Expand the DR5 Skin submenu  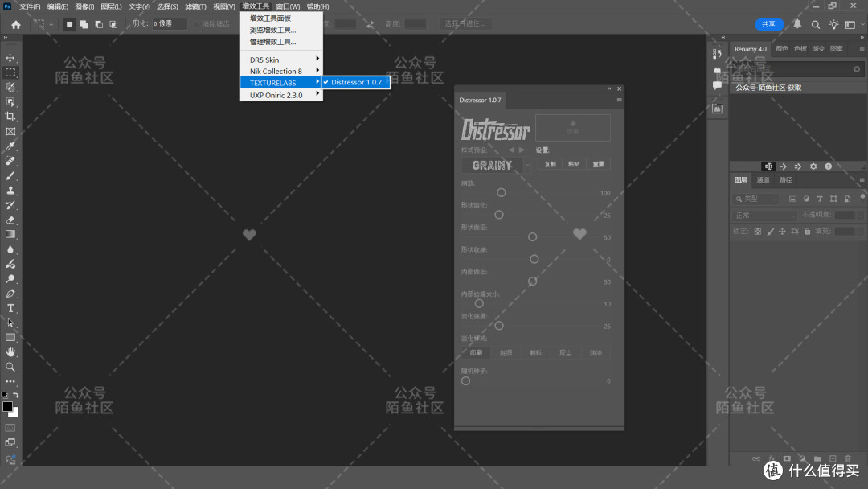pos(280,60)
